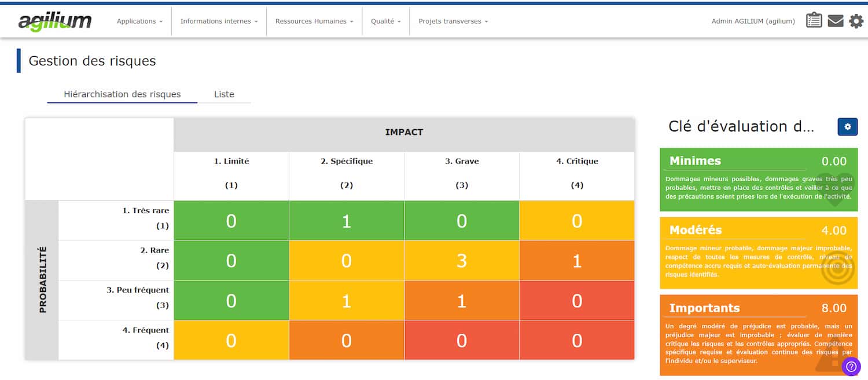Screen dimensions: 868x380
Task: Select the orange Importants evaluation card
Action: (x=758, y=335)
